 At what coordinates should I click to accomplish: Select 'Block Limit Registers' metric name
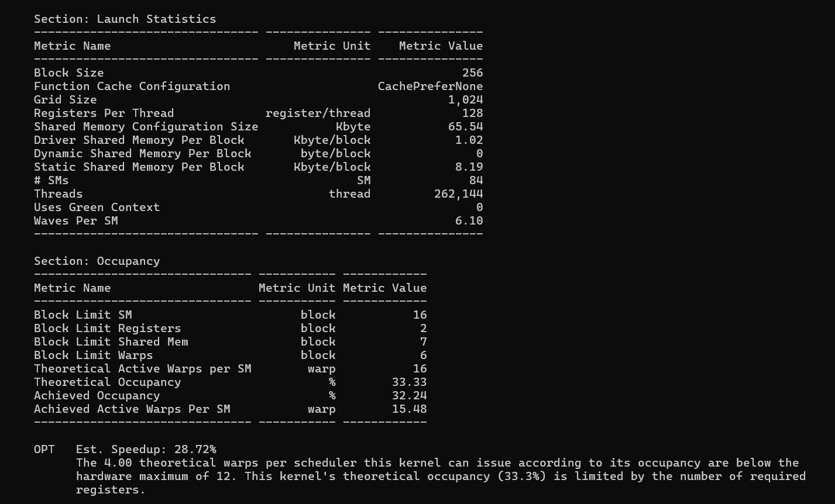click(x=107, y=329)
